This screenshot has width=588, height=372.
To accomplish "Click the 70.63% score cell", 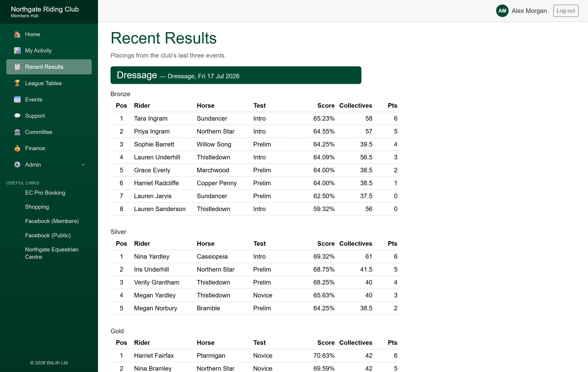I will [x=324, y=356].
